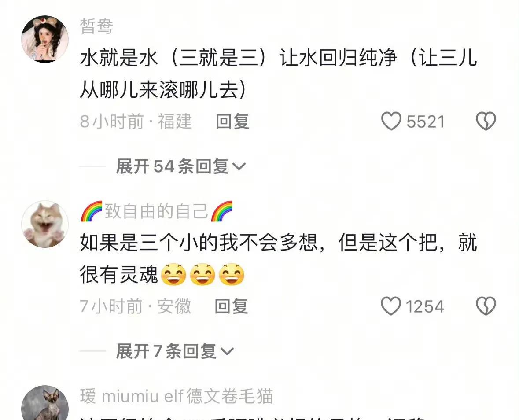Reply to the comment from 安徽
519x420 pixels.
[232, 306]
